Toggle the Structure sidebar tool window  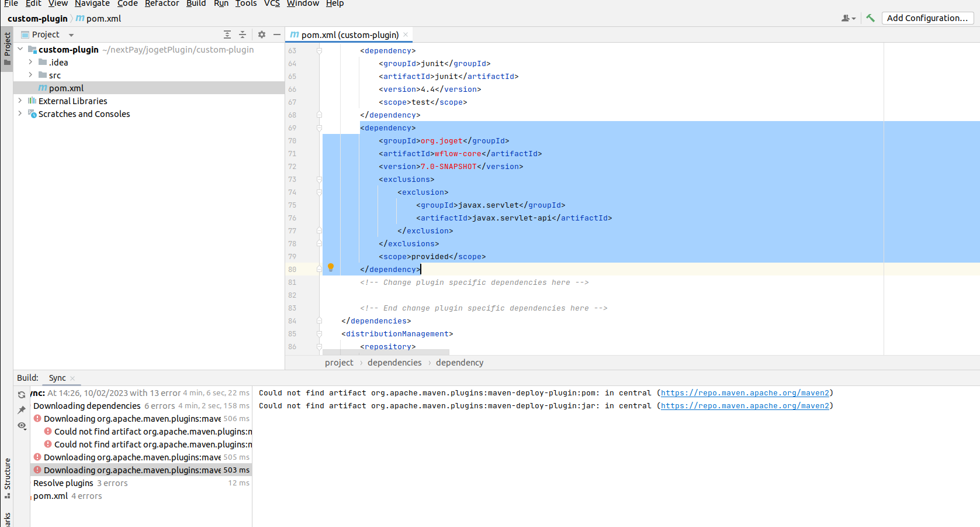pyautogui.click(x=7, y=478)
